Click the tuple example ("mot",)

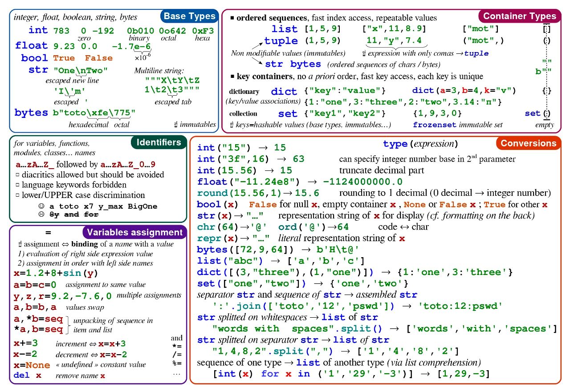484,41
